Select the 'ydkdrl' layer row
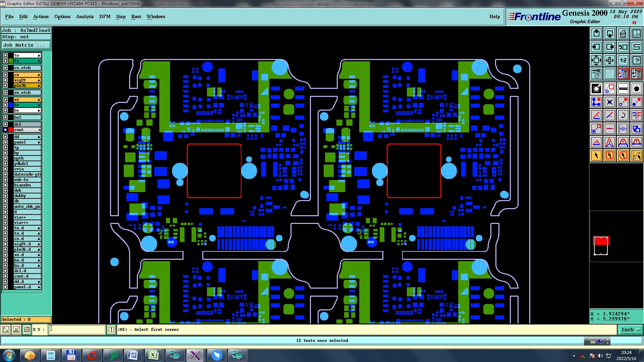Screen dimensions: 644x362 click(27, 164)
